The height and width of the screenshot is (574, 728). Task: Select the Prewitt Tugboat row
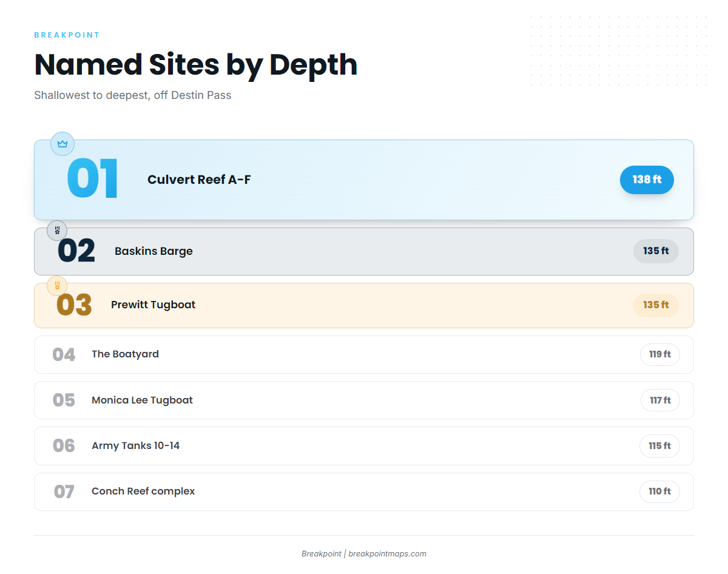coord(364,305)
